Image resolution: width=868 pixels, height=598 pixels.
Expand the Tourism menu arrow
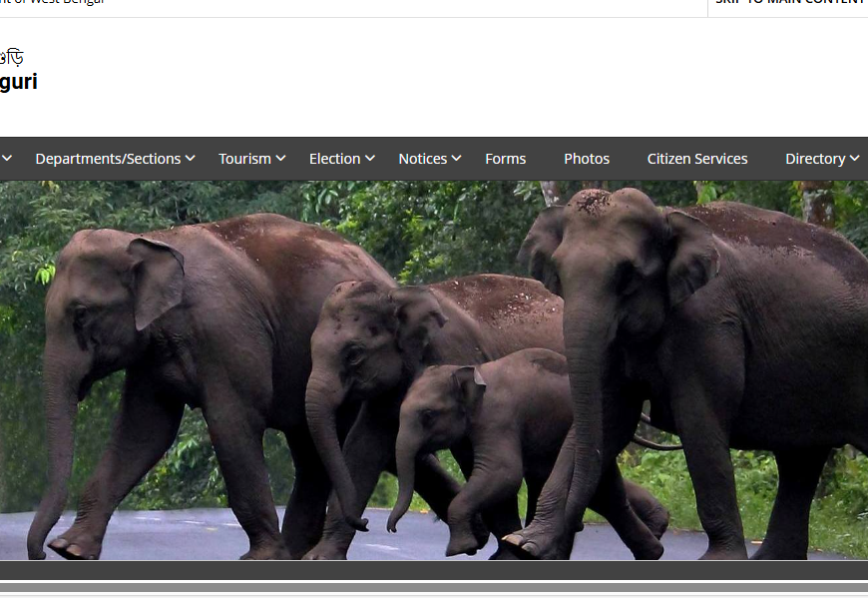(281, 159)
